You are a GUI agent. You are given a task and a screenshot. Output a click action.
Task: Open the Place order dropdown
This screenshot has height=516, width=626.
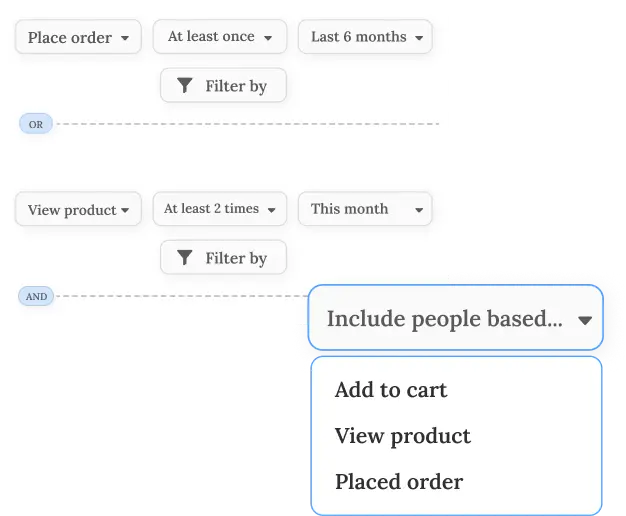pos(78,37)
